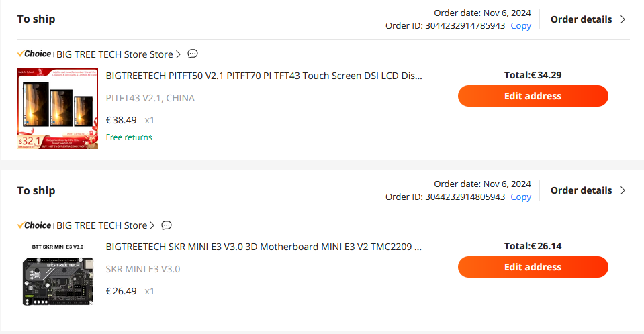This screenshot has height=334, width=644.
Task: Edit address for the €34.29 order
Action: 533,96
